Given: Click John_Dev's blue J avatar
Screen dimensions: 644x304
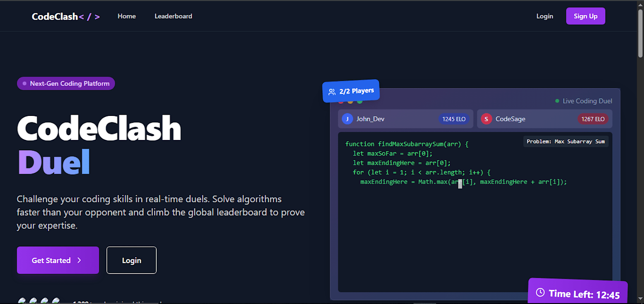Looking at the screenshot, I should [x=347, y=119].
